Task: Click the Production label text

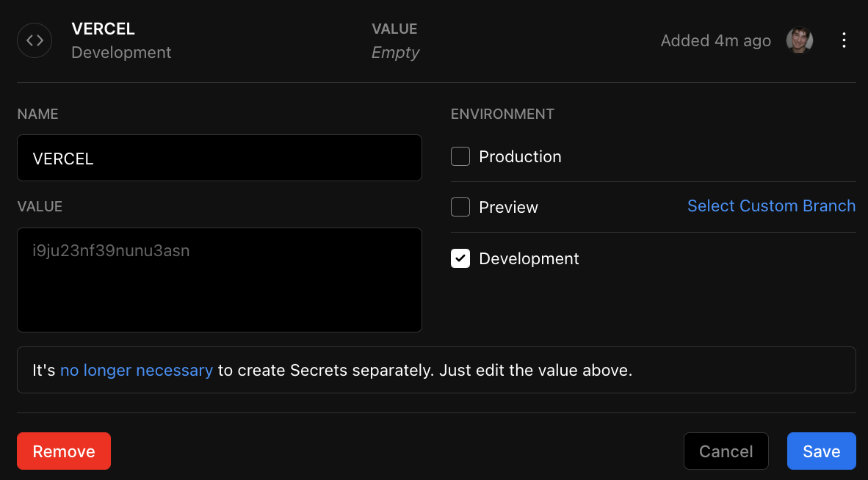Action: point(520,157)
